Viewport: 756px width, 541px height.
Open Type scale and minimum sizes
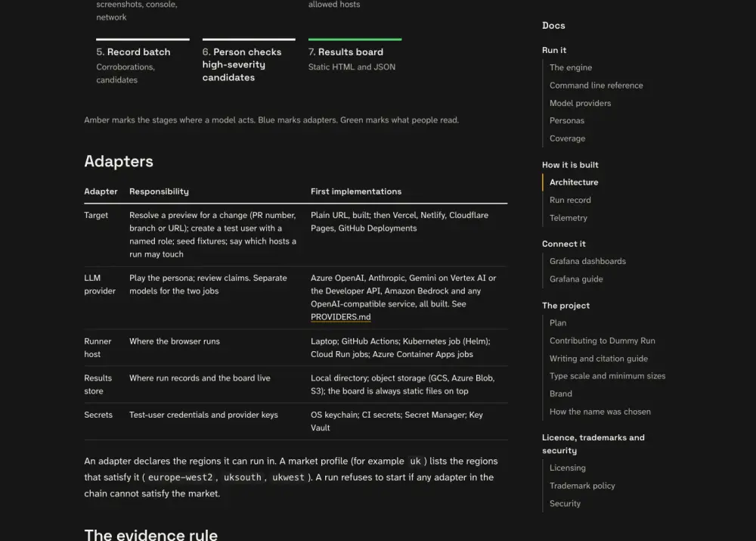coord(607,376)
